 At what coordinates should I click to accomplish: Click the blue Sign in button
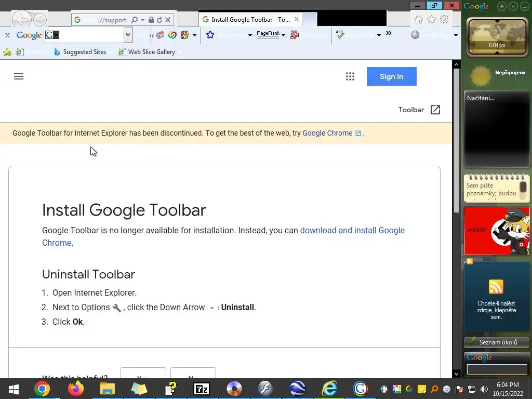pyautogui.click(x=392, y=76)
